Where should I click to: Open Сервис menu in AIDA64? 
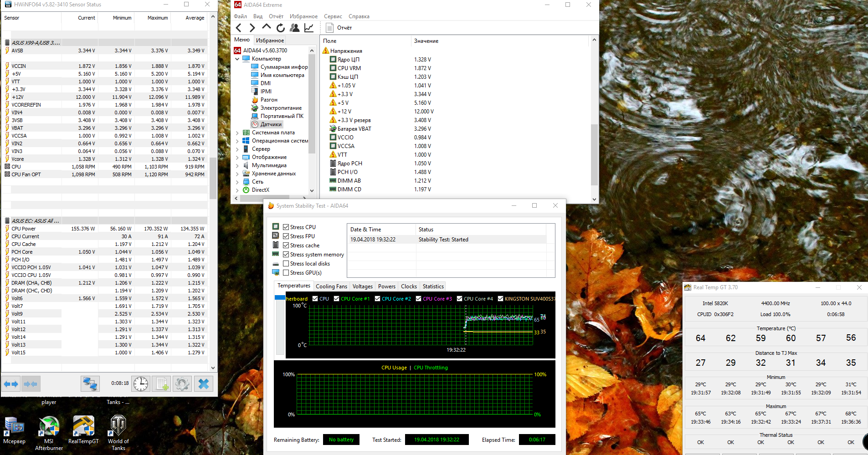pos(333,16)
